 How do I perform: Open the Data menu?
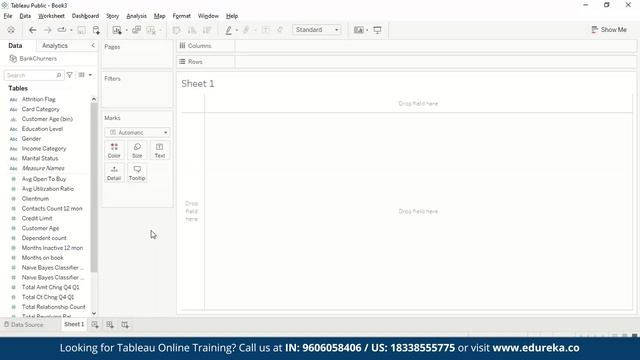point(25,16)
